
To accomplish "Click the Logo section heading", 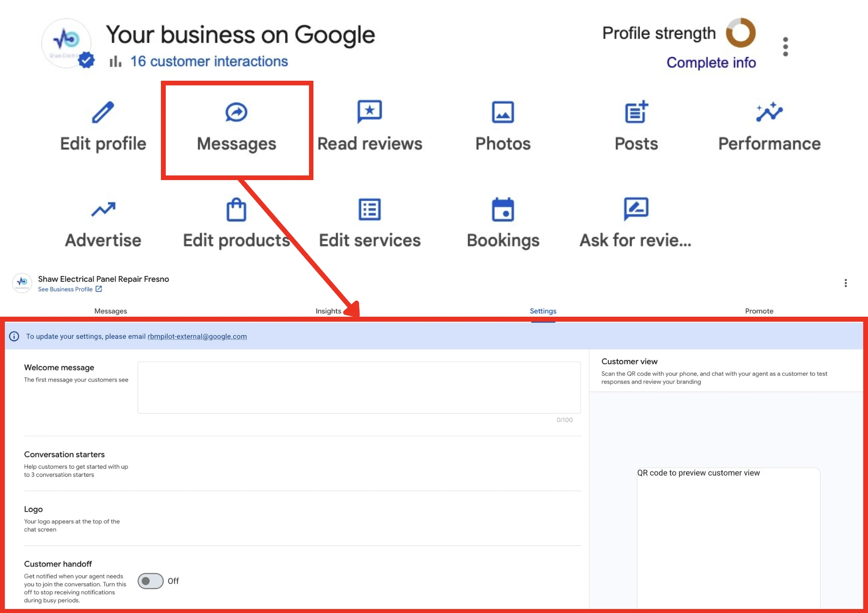I will (33, 509).
